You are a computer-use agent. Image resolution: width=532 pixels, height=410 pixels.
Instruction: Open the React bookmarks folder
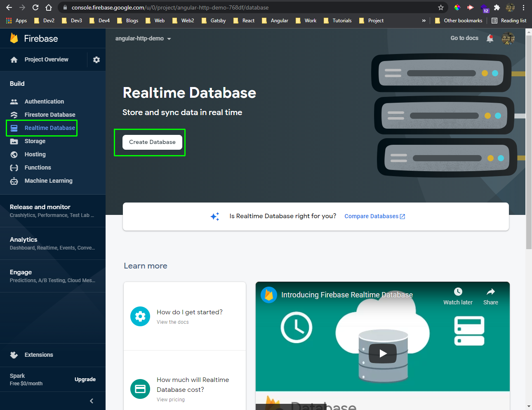(x=244, y=21)
